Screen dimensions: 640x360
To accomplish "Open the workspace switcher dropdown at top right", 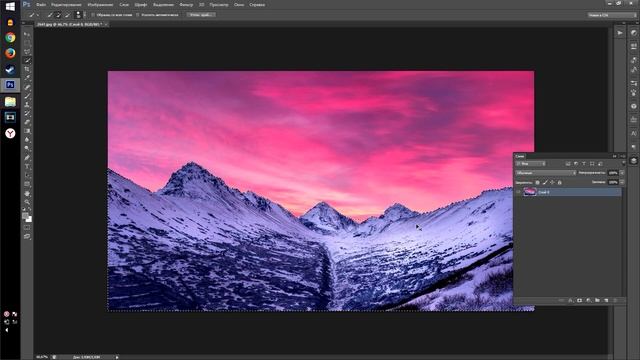I will pyautogui.click(x=612, y=15).
